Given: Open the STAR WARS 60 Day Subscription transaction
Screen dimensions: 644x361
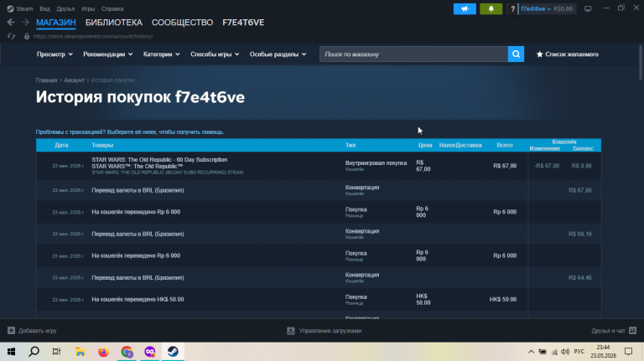Looking at the screenshot, I should pos(319,166).
